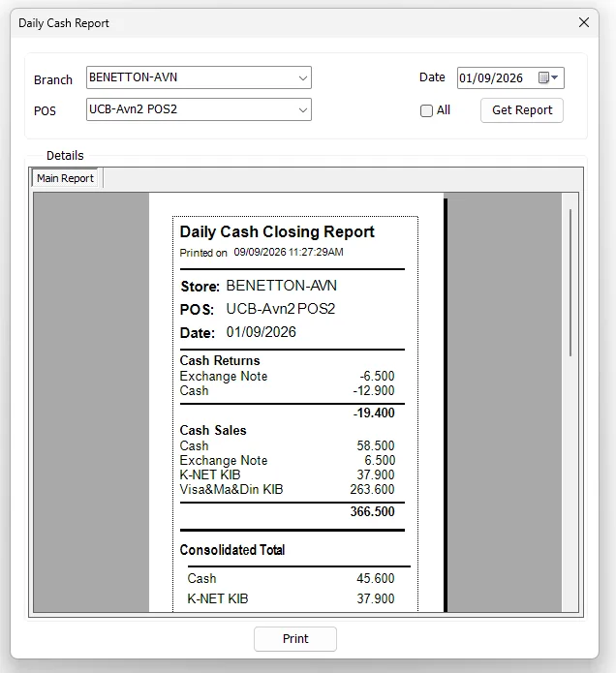
Task: Click the consolidated Cash amount 45.600
Action: [x=375, y=578]
